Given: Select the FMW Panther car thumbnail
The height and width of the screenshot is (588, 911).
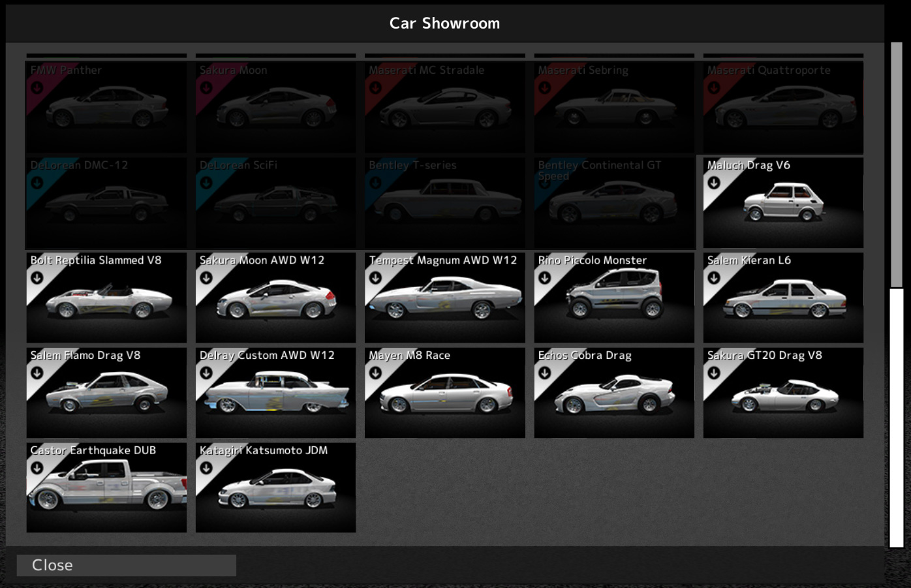Looking at the screenshot, I should point(106,108).
